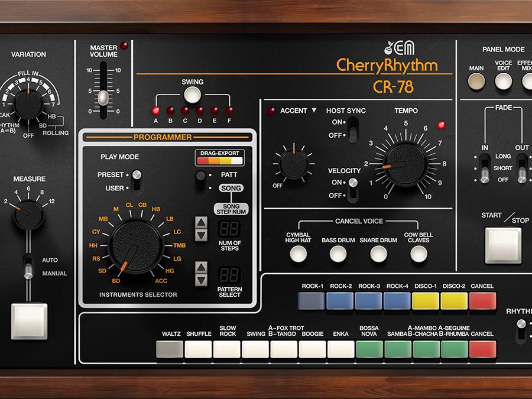Click the red Cancel button beside Beguine/Rhumba
Image resolution: width=532 pixels, height=399 pixels.
[482, 349]
